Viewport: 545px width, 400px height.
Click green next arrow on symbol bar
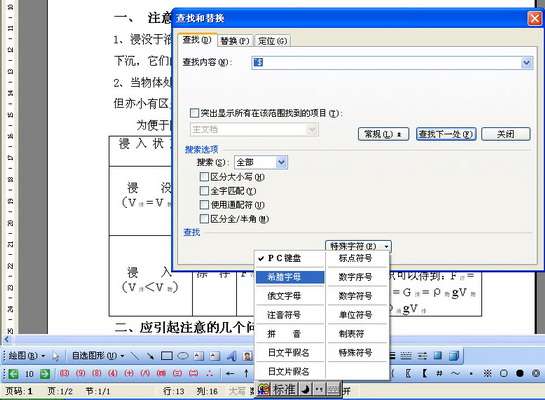pyautogui.click(x=44, y=374)
